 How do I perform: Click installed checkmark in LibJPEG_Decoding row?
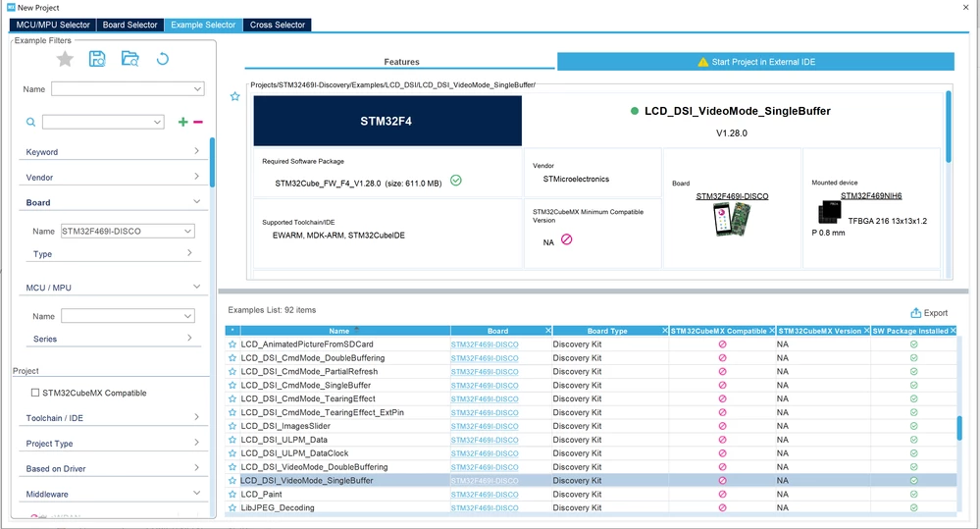(x=913, y=507)
